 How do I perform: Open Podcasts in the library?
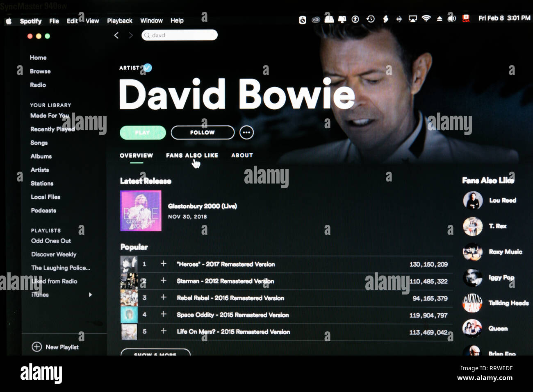coord(43,211)
